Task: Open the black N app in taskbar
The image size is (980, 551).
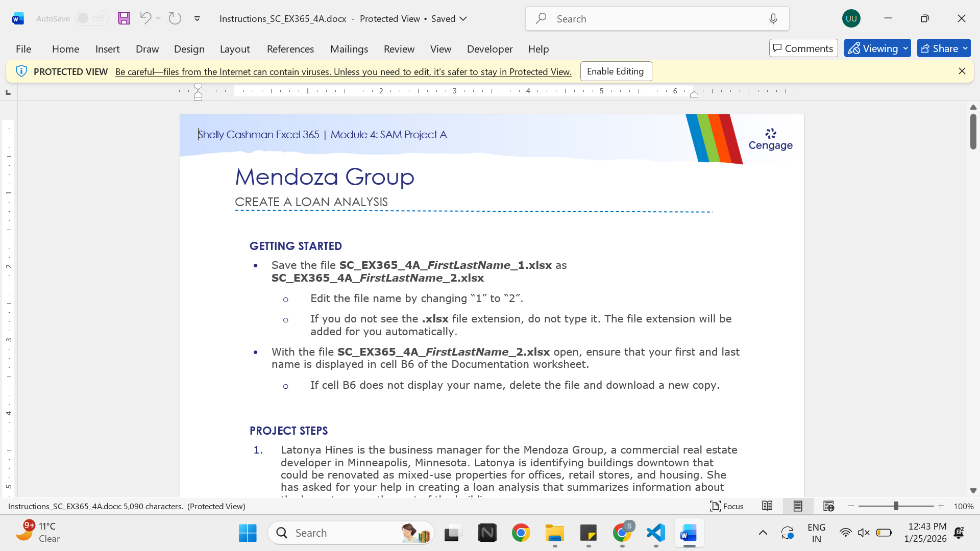Action: (x=487, y=533)
